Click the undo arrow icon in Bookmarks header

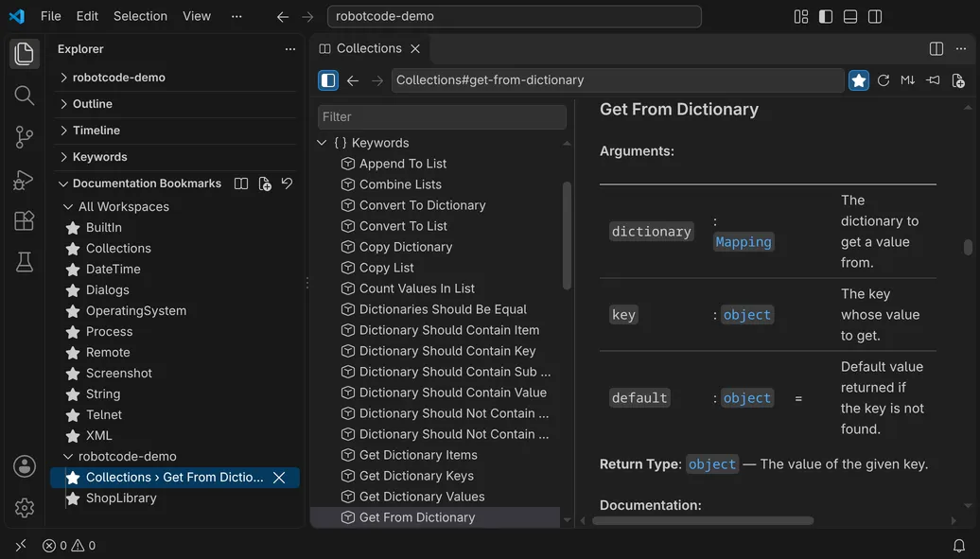pos(287,183)
